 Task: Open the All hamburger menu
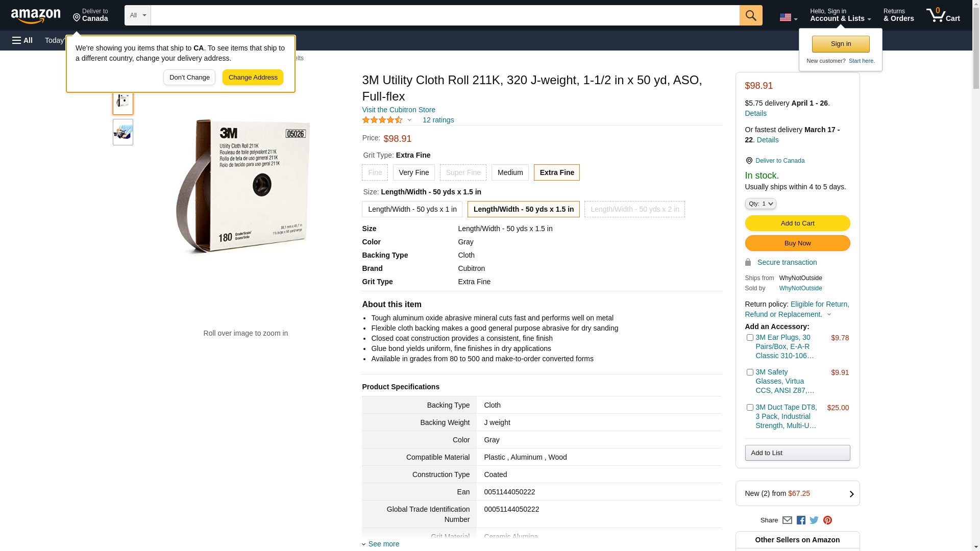tap(22, 40)
